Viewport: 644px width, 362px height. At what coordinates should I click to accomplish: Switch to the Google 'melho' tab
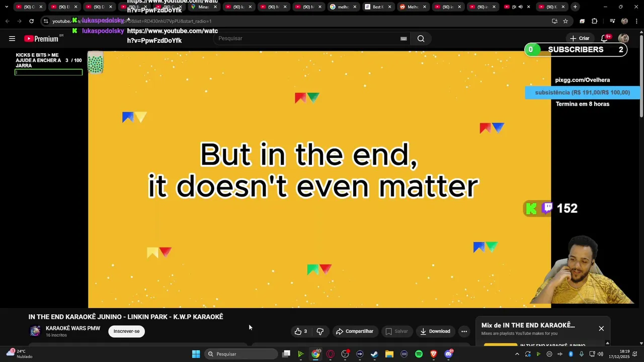click(342, 7)
